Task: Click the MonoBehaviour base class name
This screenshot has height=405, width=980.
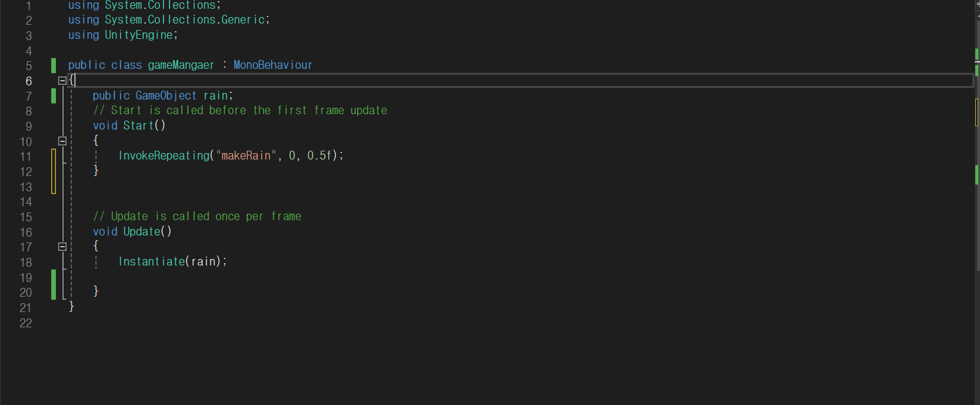Action: (x=273, y=65)
